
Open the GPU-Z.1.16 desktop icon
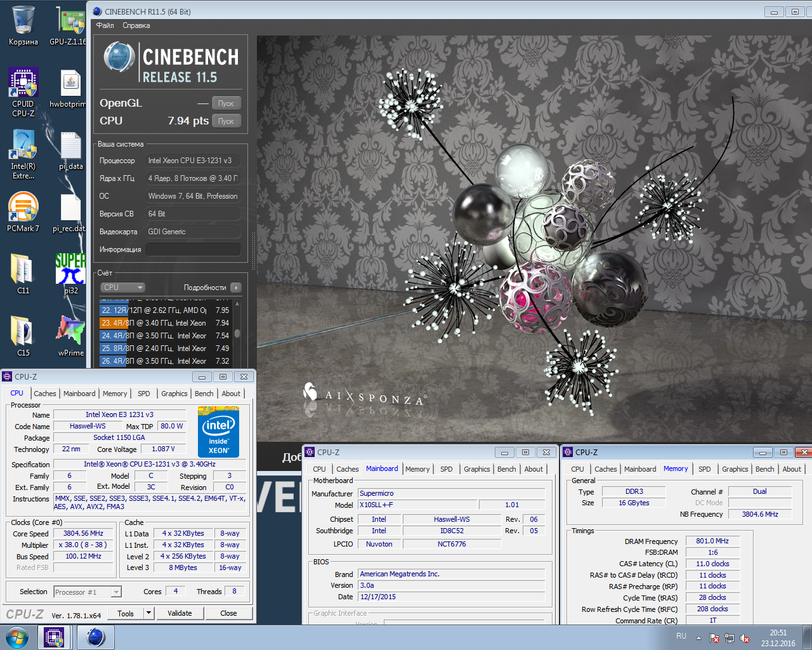click(x=69, y=25)
